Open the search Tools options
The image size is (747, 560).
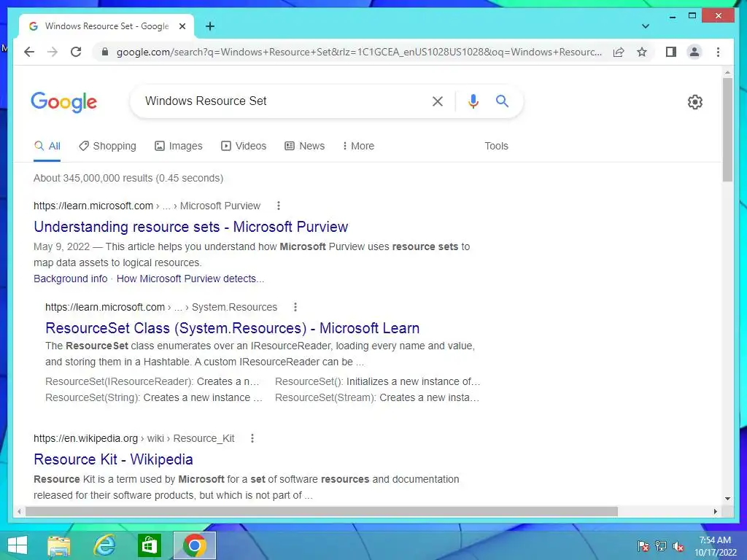click(x=496, y=146)
